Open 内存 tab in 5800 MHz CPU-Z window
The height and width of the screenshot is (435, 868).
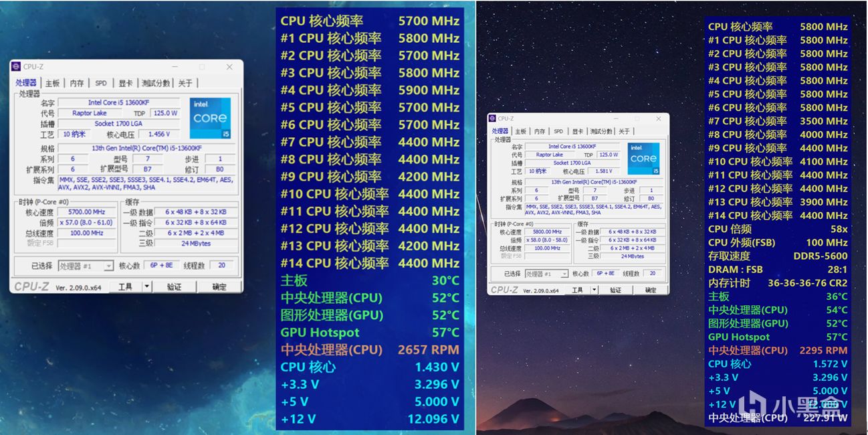[540, 131]
